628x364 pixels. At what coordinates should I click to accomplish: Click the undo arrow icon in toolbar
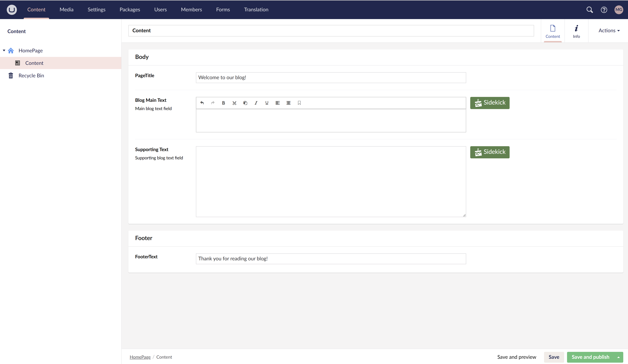(202, 103)
